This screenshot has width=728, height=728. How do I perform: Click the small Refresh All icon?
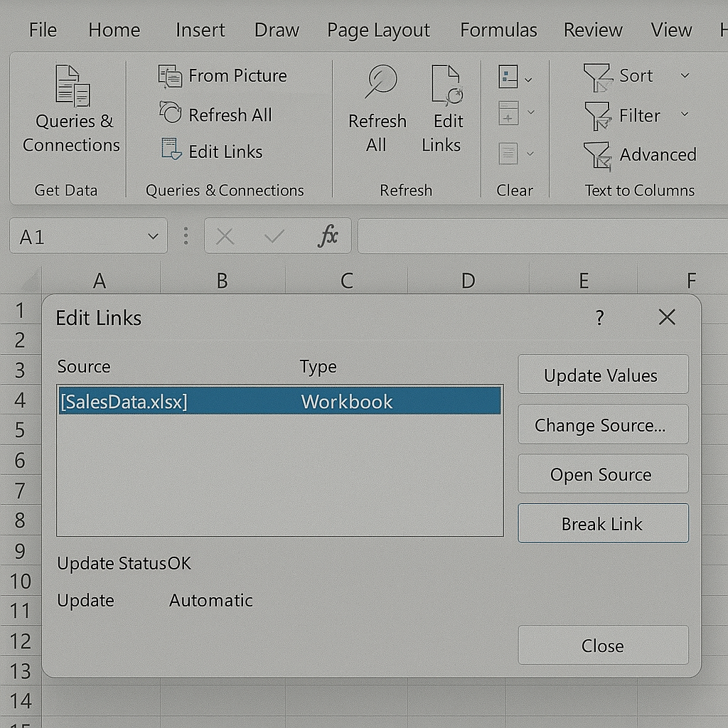[x=170, y=114]
